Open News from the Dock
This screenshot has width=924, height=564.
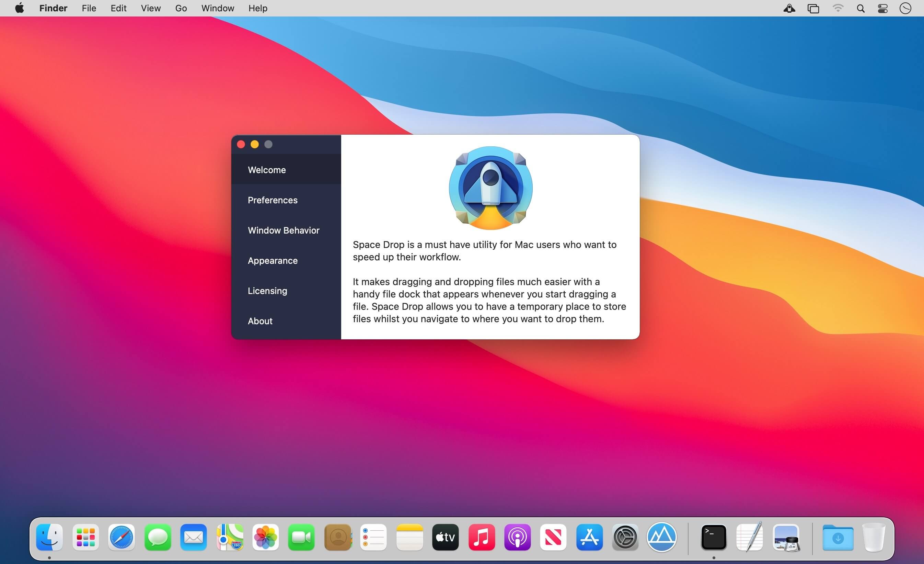554,537
